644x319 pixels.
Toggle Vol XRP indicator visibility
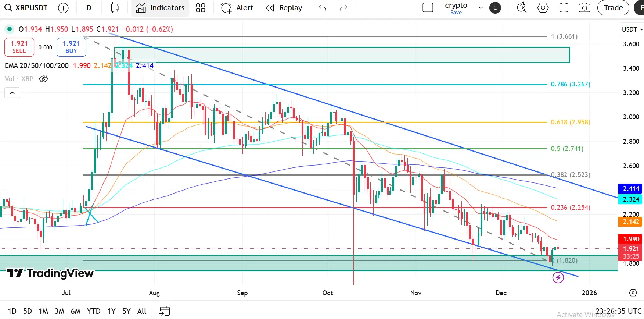[x=43, y=79]
